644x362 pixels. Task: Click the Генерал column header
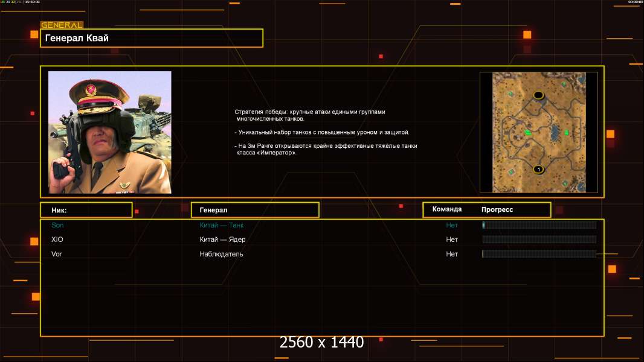click(x=254, y=210)
